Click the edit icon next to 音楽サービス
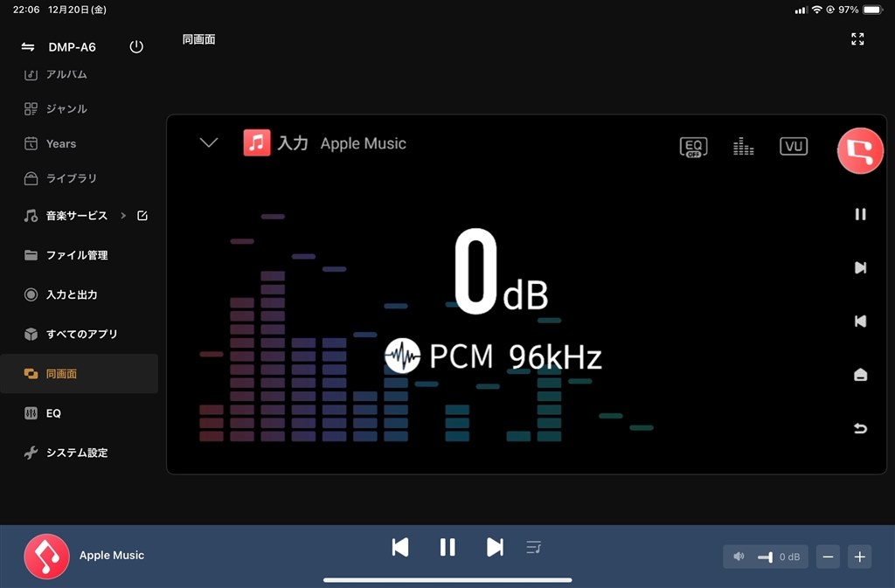Screen dimensions: 895x588 (142, 216)
